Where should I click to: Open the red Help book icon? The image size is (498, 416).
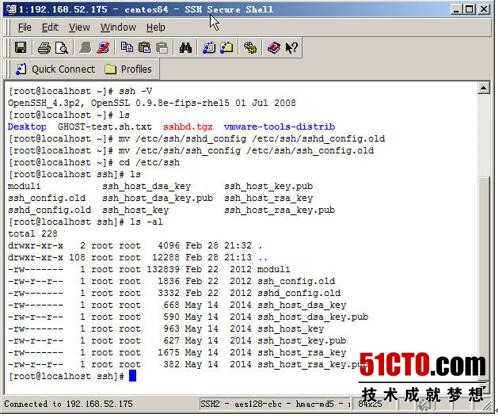[274, 48]
